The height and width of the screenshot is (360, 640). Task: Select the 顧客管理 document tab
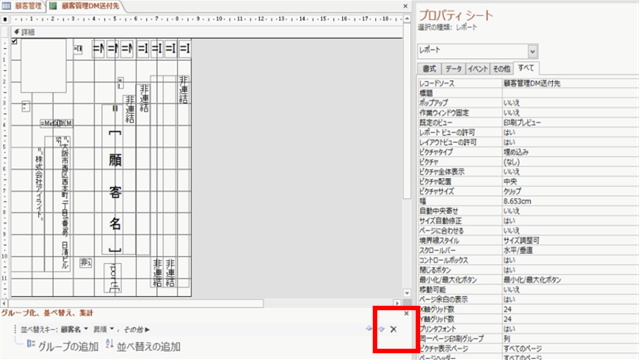(x=23, y=6)
